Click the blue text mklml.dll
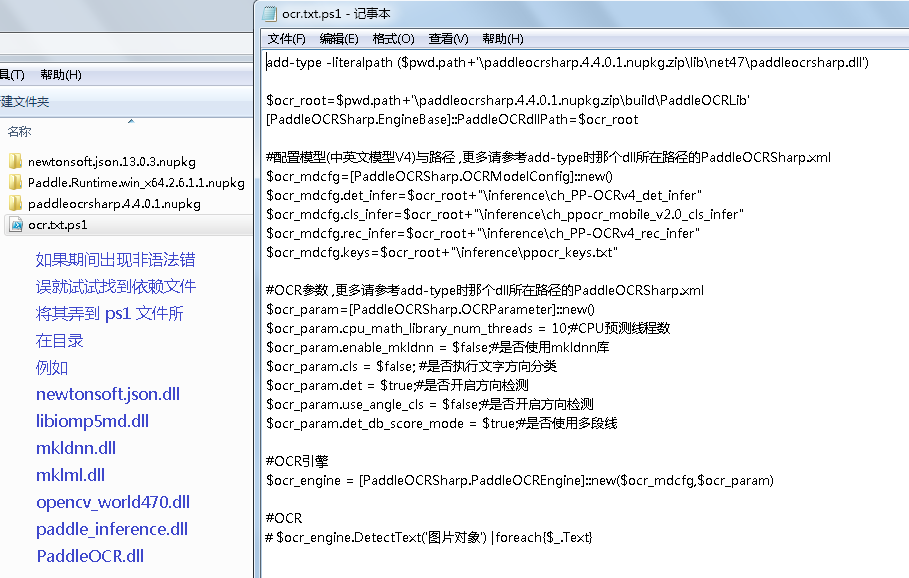 tap(70, 475)
